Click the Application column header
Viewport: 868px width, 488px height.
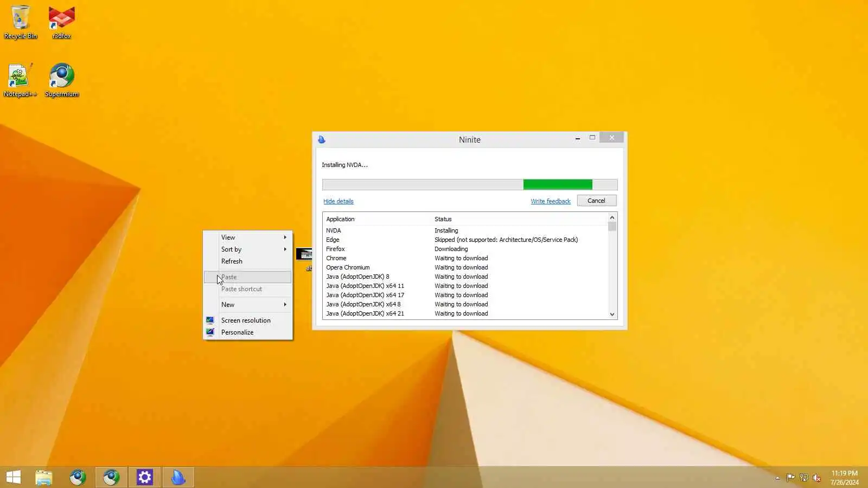[x=377, y=219]
